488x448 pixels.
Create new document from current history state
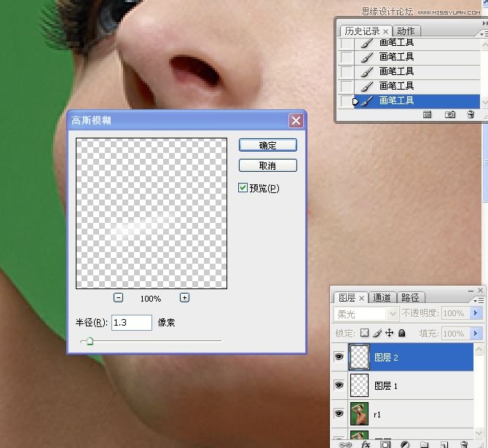427,115
